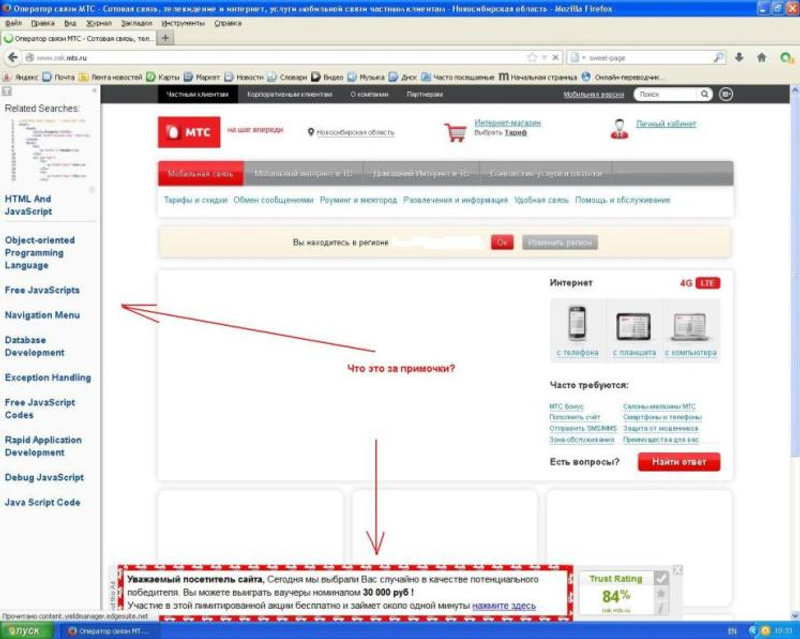Open the Firefox Downloads arrow icon

coord(739,57)
